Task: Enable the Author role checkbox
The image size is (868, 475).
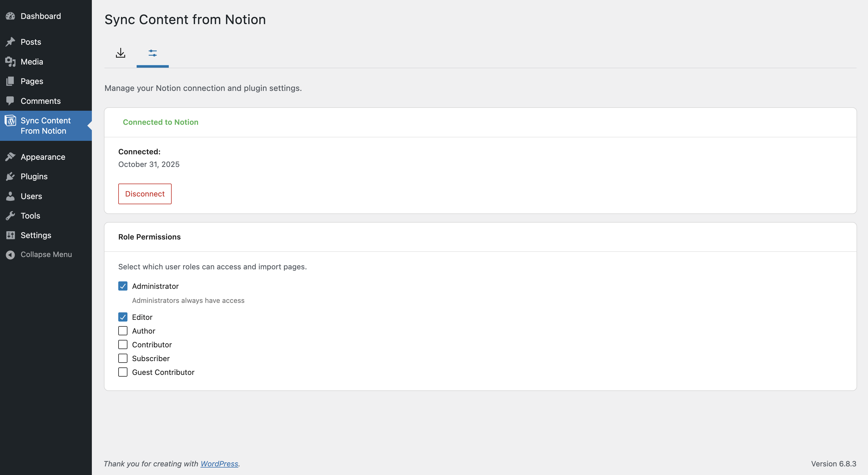Action: pos(123,331)
